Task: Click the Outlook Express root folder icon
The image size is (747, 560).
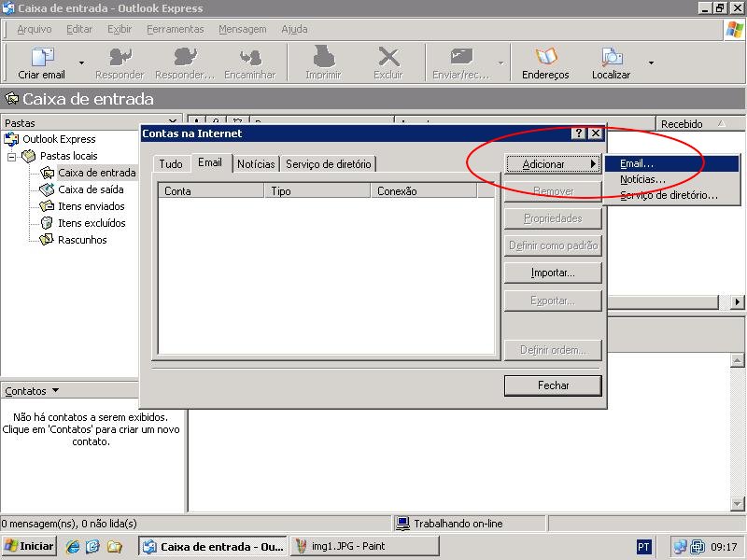Action: [x=11, y=139]
